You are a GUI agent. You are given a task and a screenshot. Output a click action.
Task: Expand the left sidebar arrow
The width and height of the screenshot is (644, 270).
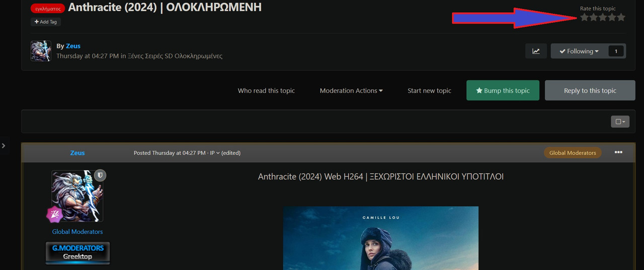click(x=4, y=146)
